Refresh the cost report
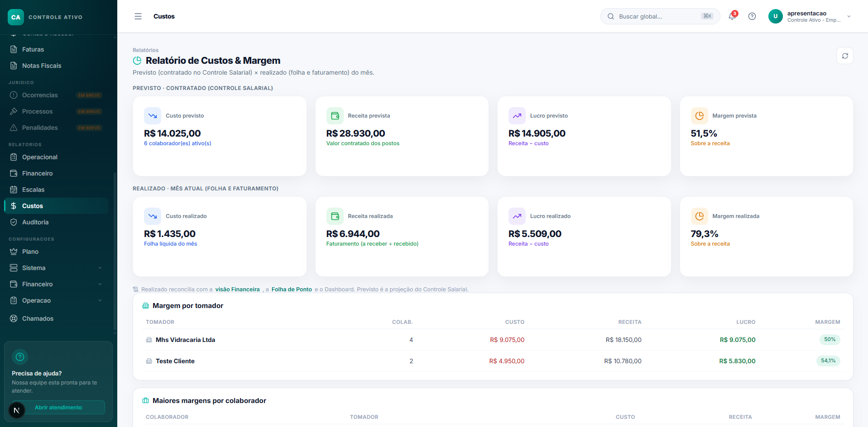This screenshot has width=868, height=427. click(x=845, y=56)
